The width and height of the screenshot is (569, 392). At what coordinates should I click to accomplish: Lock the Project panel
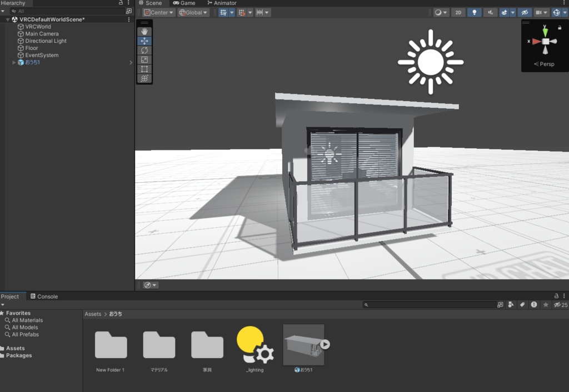556,296
